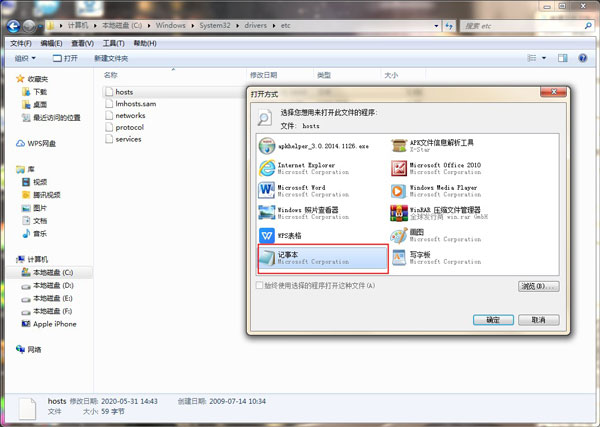Click the search magnifier in 搜索 etc box

click(x=588, y=26)
